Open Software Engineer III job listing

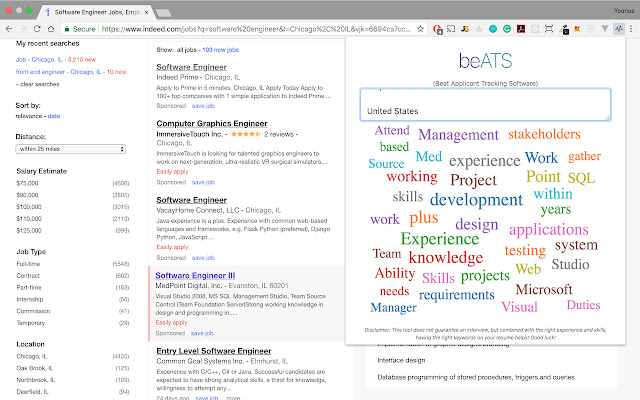195,276
